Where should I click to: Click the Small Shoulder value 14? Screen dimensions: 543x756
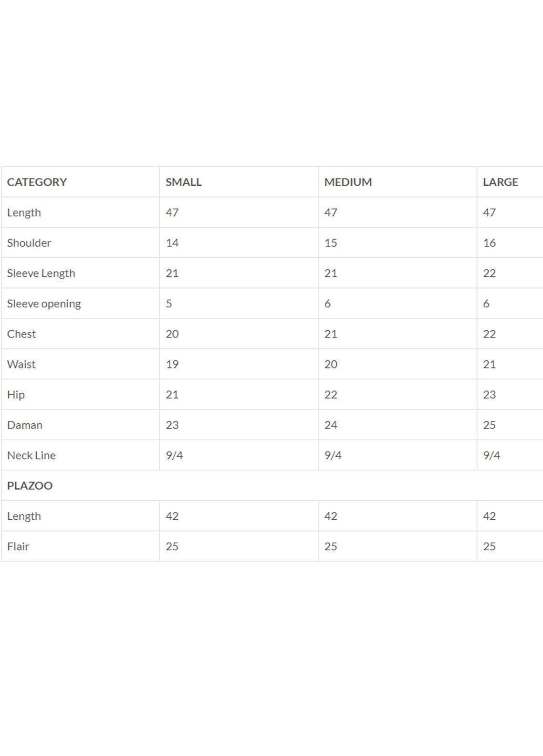172,243
